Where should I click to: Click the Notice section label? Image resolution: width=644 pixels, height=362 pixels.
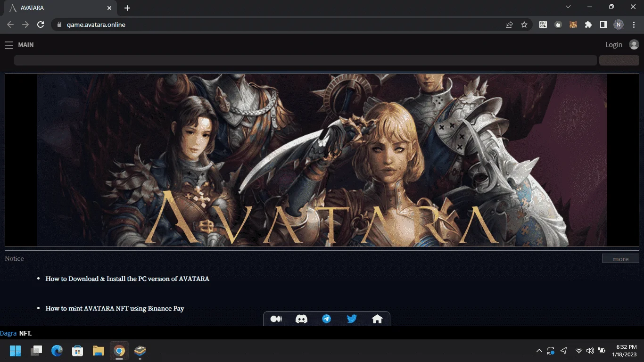tap(14, 258)
